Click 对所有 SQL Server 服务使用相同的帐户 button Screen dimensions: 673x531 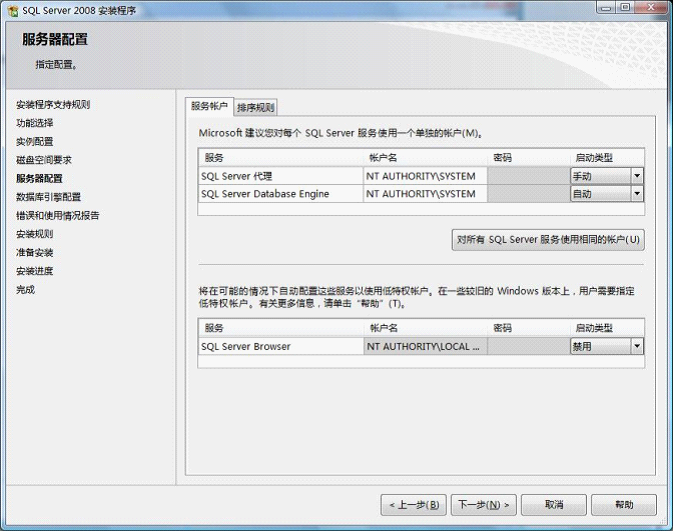(547, 240)
